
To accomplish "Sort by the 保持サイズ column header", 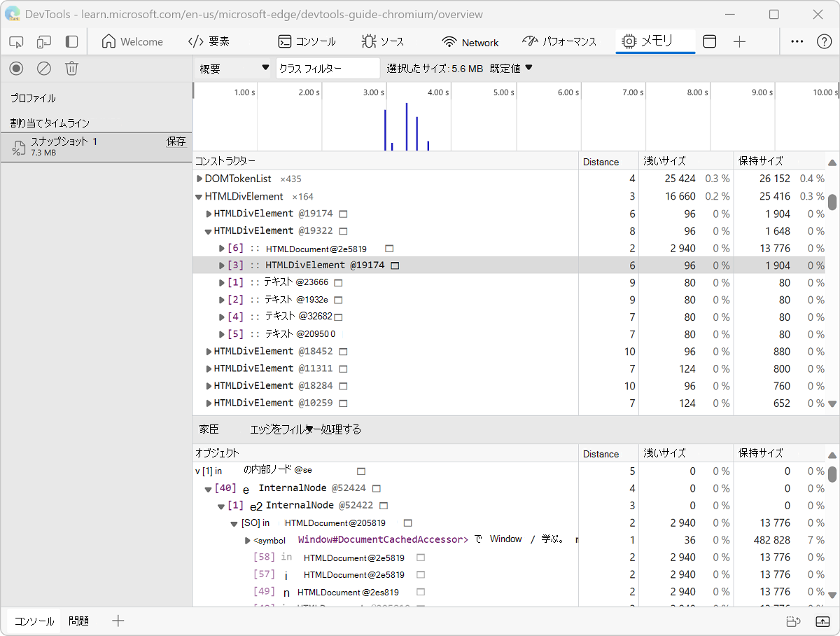I will (760, 161).
